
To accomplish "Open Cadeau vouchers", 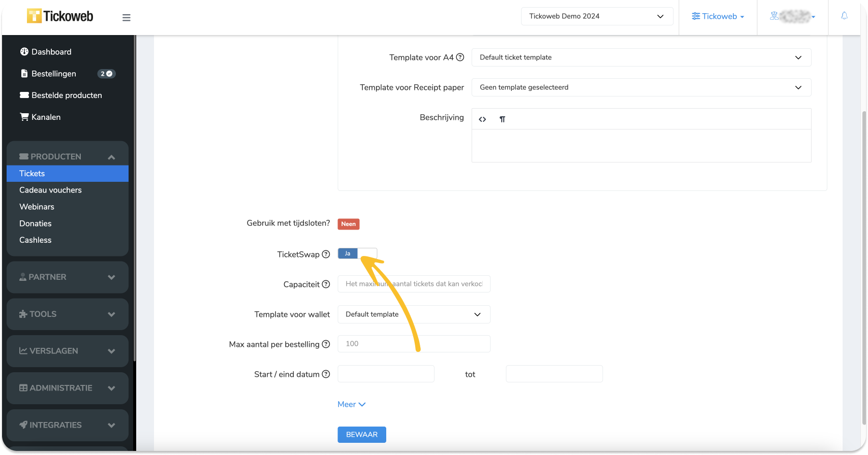I will 50,190.
